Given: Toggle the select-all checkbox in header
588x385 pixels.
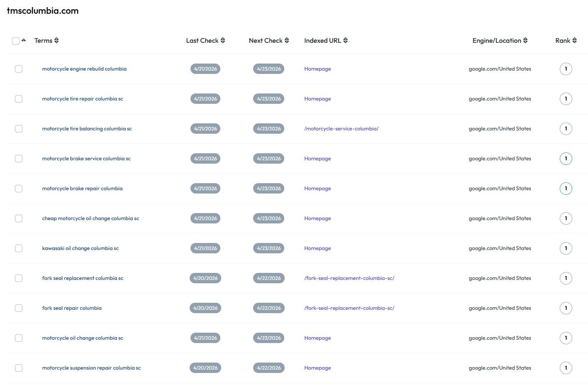Looking at the screenshot, I should pyautogui.click(x=16, y=41).
